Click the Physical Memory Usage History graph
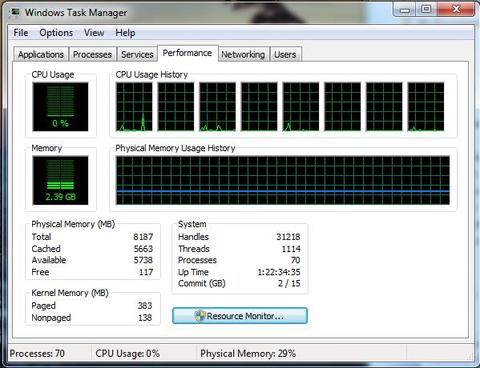The height and width of the screenshot is (368, 480). pyautogui.click(x=283, y=180)
